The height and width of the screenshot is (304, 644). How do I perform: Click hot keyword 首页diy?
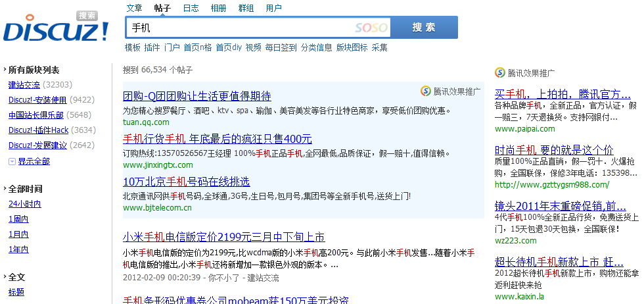[229, 48]
